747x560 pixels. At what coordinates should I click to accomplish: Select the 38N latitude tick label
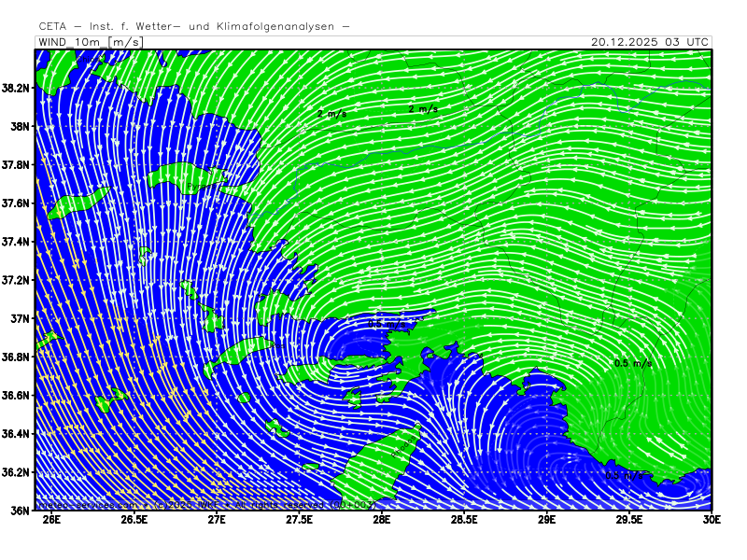pos(20,126)
